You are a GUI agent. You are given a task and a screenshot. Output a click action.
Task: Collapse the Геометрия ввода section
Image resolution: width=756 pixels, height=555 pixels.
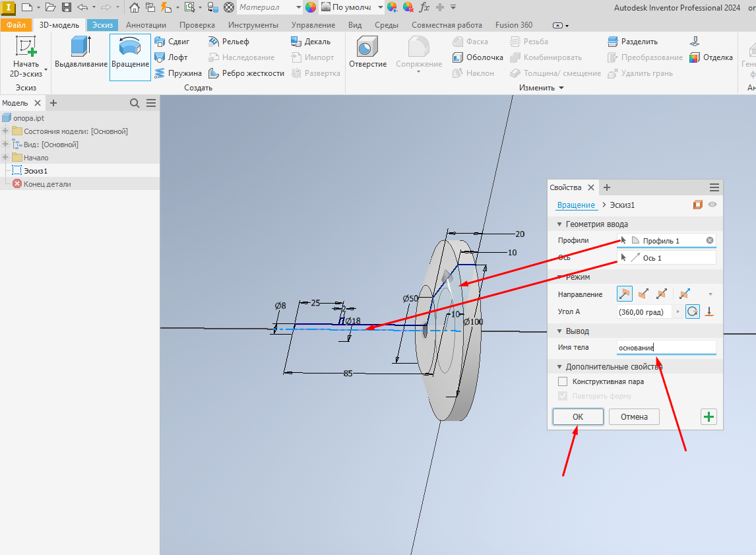point(559,224)
